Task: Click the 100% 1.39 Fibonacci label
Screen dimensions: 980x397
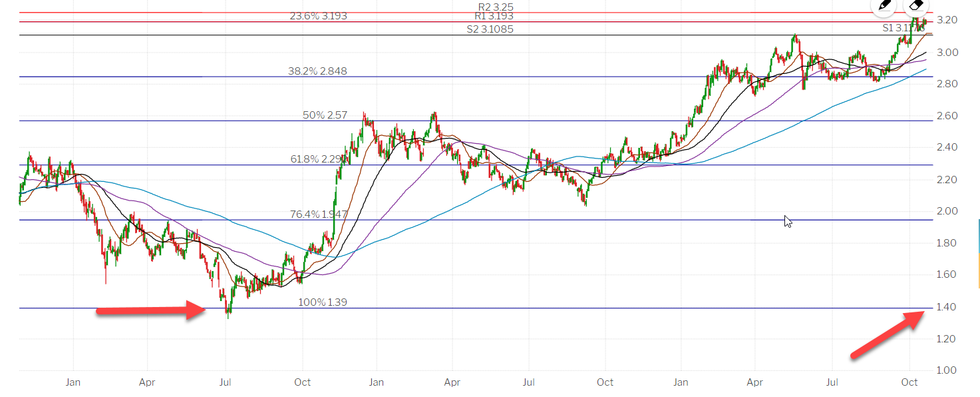Action: click(323, 302)
